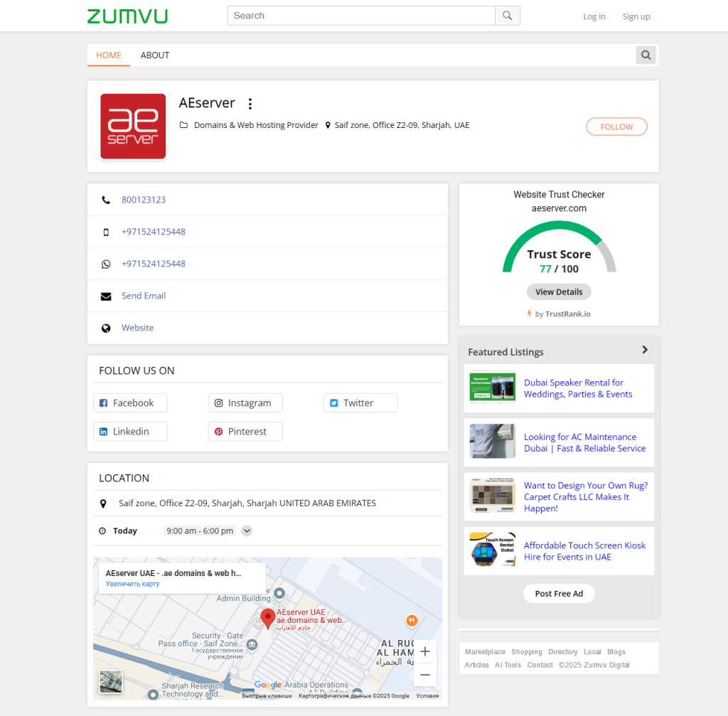The image size is (728, 716).
Task: Click the Zumvu logo
Action: [x=127, y=16]
